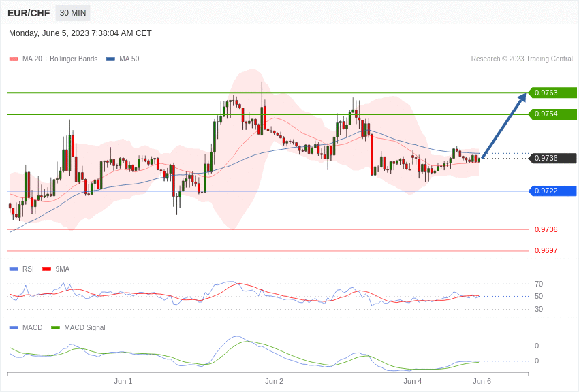The height and width of the screenshot is (392, 579).
Task: Click the Jun 1 date axis label
Action: 123,381
